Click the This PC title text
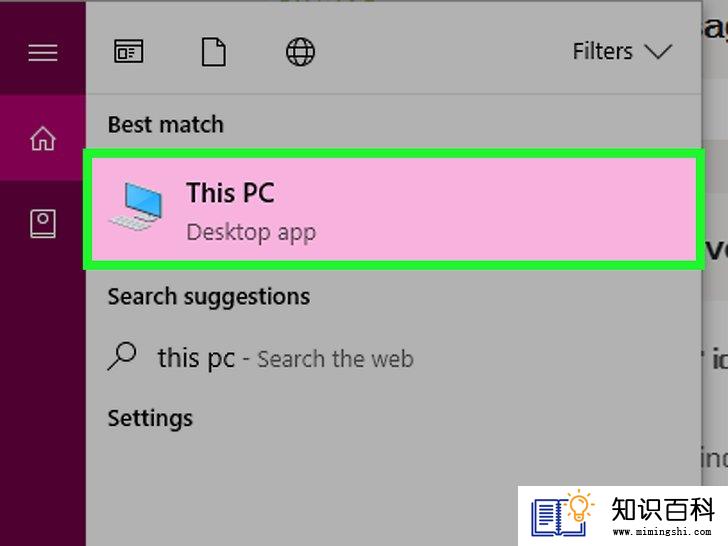This screenshot has width=728, height=546. click(x=230, y=193)
